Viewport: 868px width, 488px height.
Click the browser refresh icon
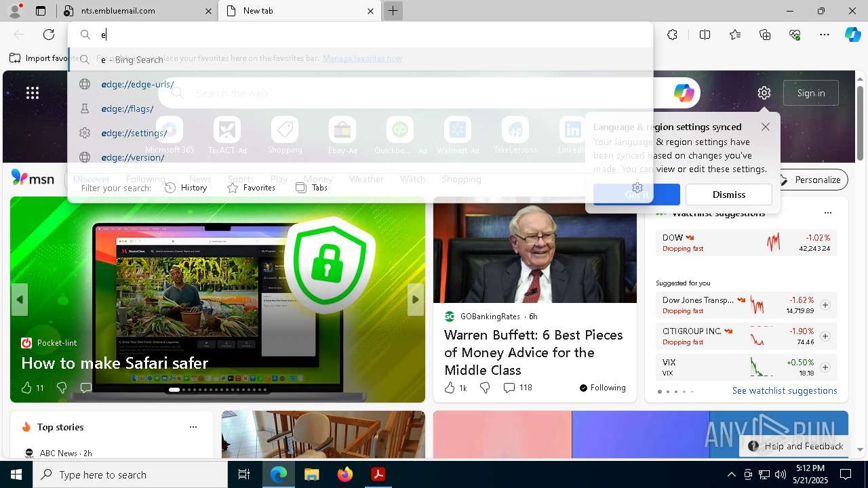point(49,35)
